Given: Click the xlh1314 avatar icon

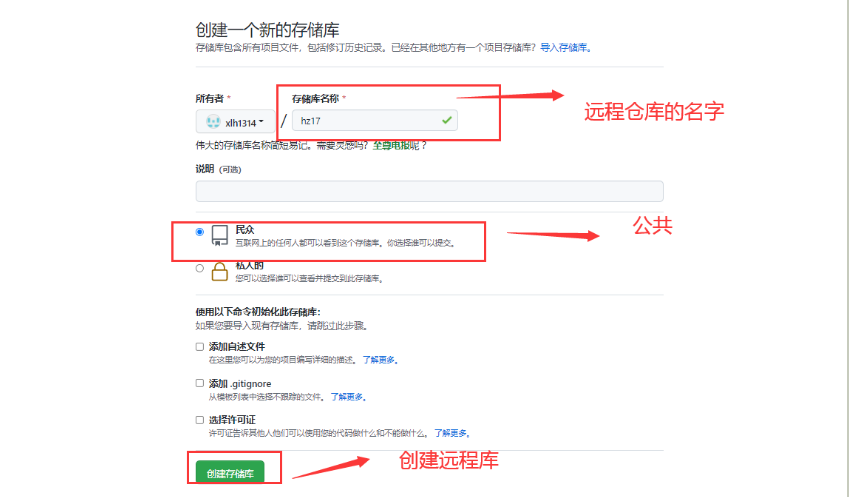Looking at the screenshot, I should [x=213, y=122].
